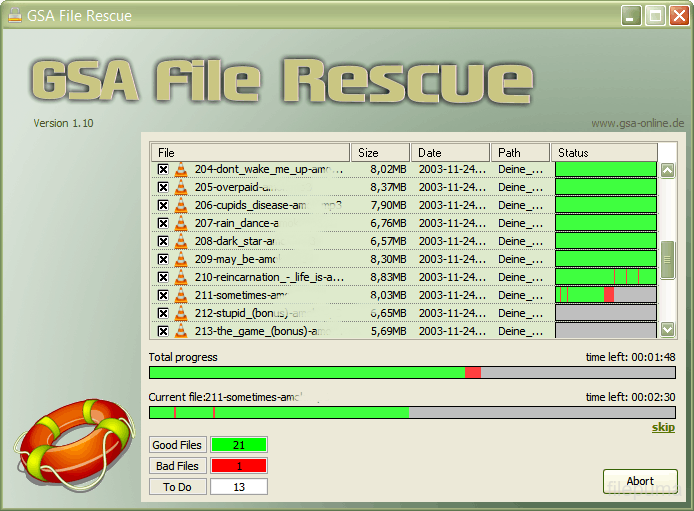Uncheck the 205-overpaid file checkbox
The height and width of the screenshot is (511, 694).
pyautogui.click(x=162, y=187)
